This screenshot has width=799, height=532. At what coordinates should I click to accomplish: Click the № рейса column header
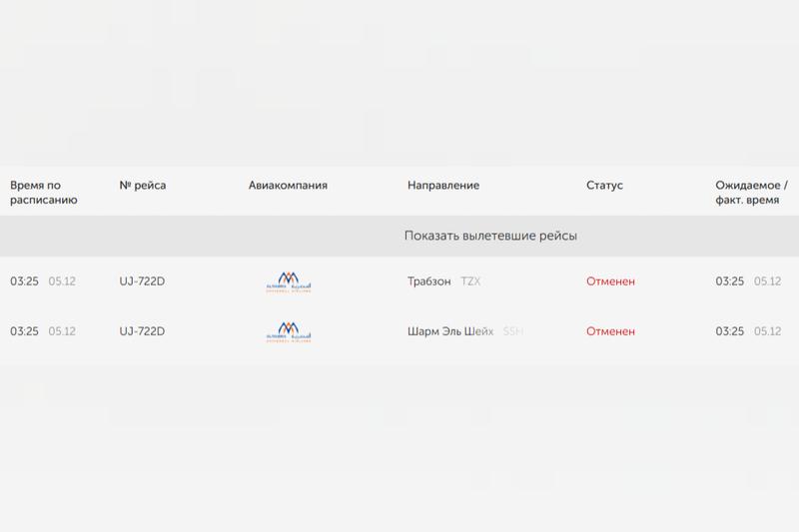143,186
